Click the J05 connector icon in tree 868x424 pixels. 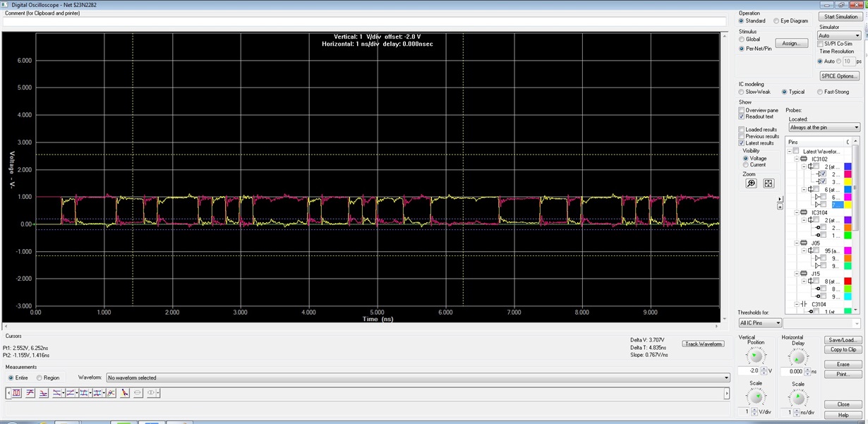click(x=804, y=243)
